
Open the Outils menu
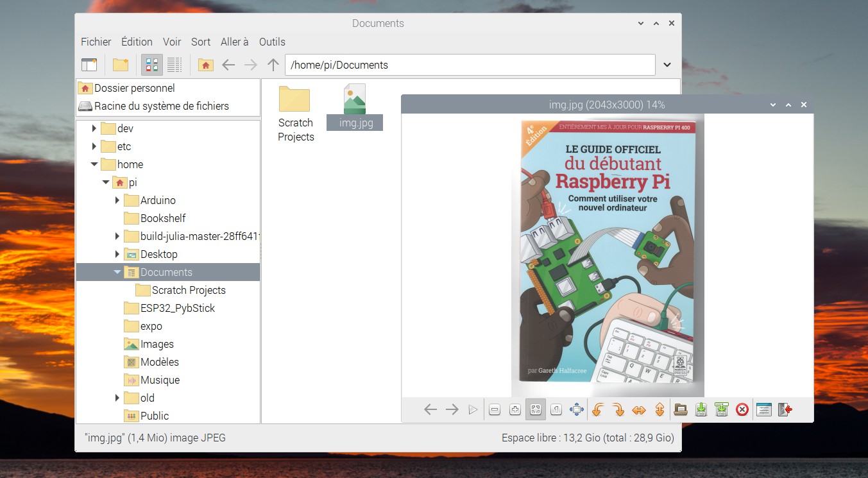[x=272, y=42]
